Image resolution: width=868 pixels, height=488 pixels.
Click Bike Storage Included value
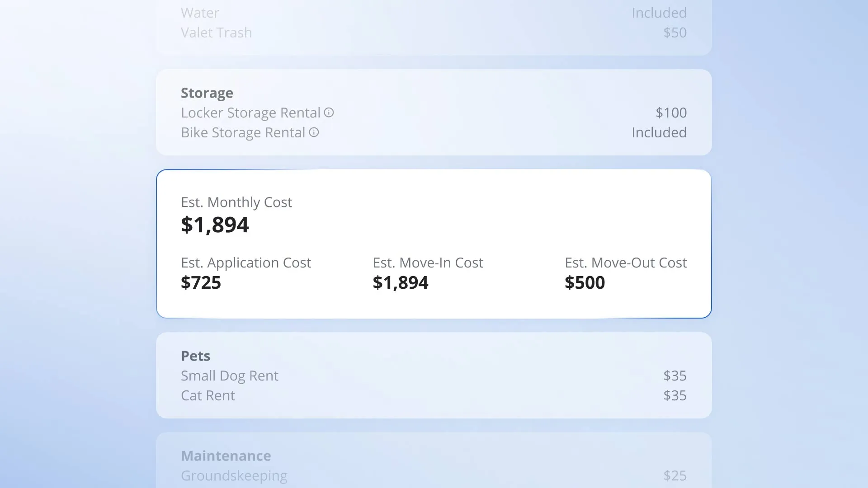[x=659, y=133]
